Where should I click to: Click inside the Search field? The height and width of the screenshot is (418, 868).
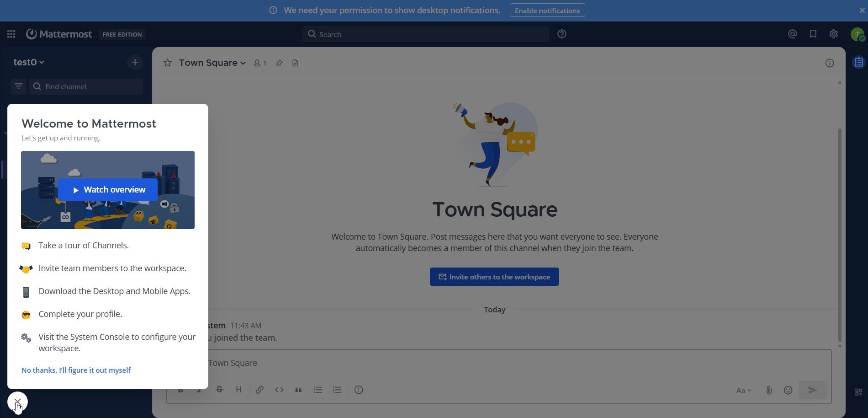425,34
